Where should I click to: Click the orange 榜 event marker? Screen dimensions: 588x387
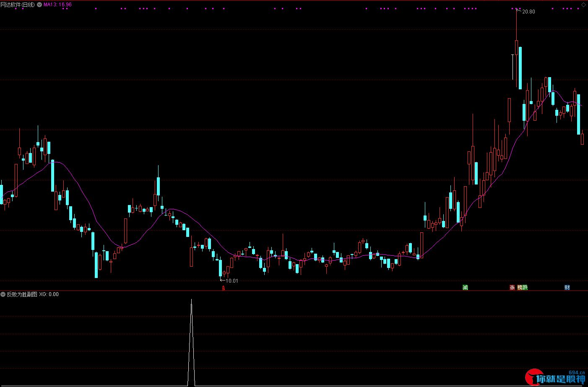pyautogui.click(x=520, y=287)
